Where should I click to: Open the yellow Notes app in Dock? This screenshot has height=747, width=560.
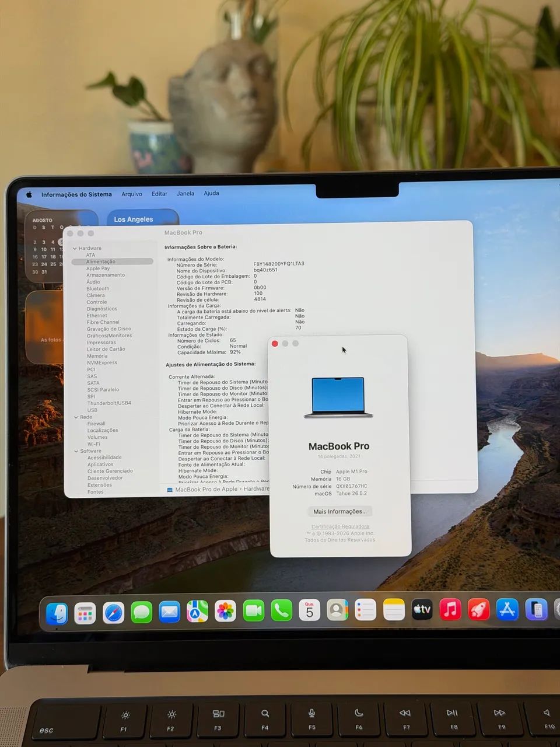tap(394, 610)
